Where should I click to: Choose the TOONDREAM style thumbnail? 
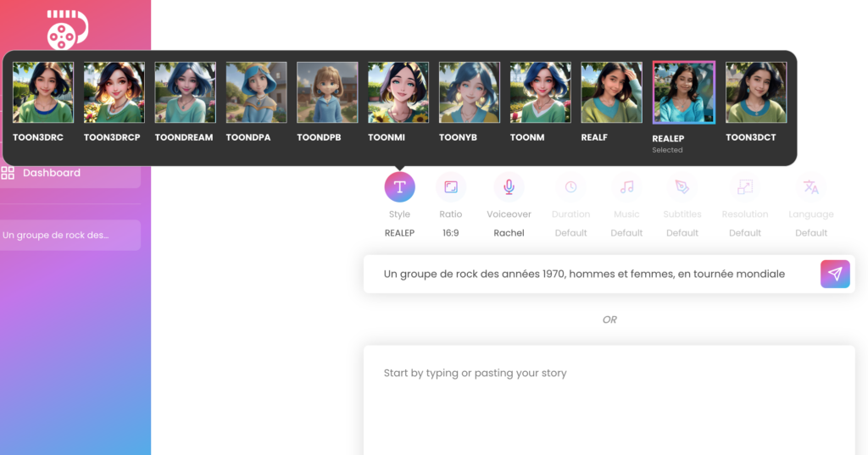[x=185, y=92]
